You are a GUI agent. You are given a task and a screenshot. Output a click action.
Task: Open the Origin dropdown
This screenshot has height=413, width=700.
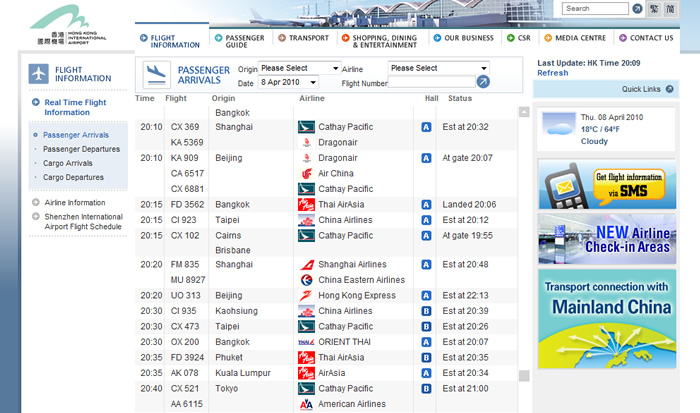click(x=299, y=68)
